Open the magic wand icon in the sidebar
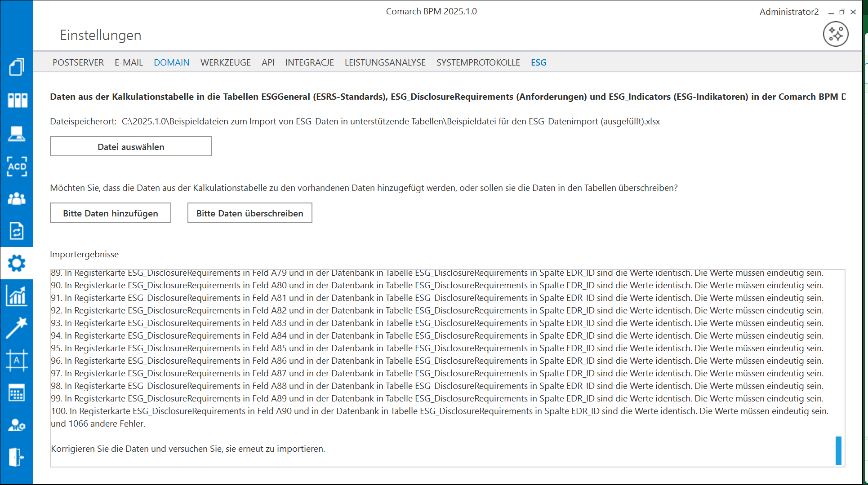This screenshot has width=868, height=485. [x=17, y=328]
